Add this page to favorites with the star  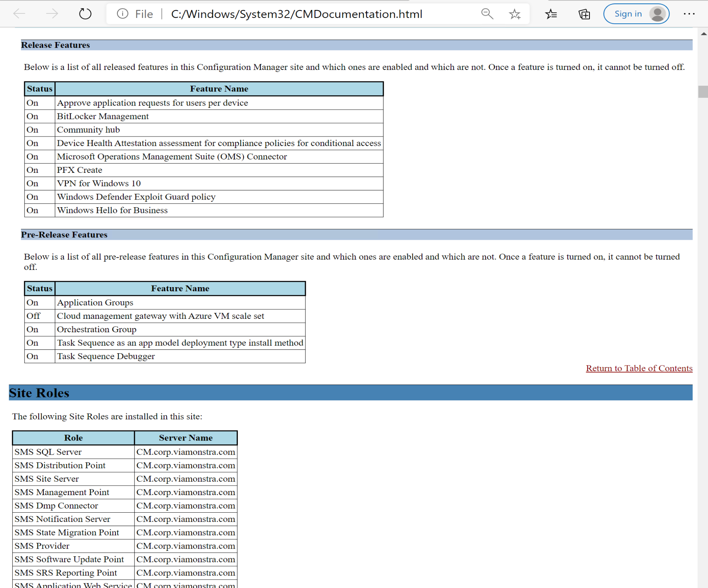(x=515, y=14)
